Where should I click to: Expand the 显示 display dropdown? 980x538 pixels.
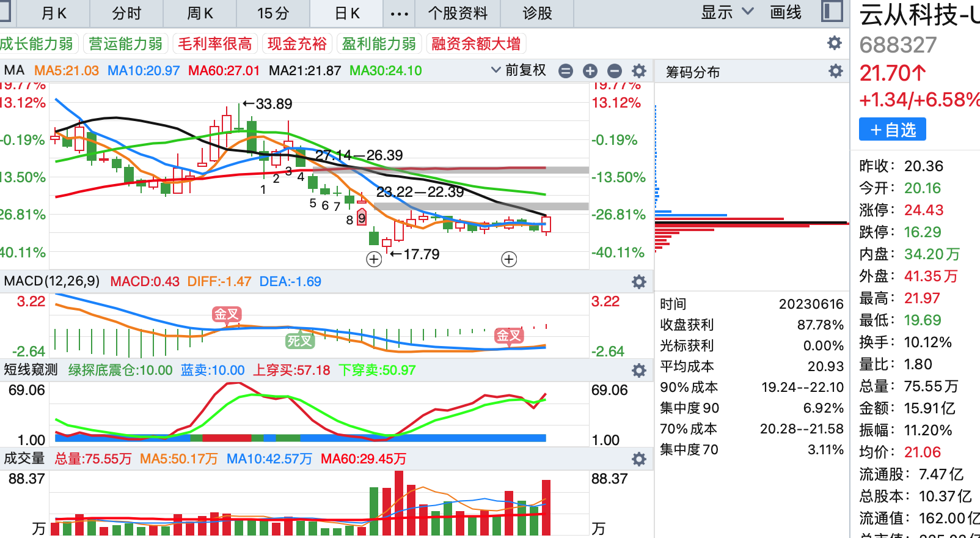(x=727, y=12)
